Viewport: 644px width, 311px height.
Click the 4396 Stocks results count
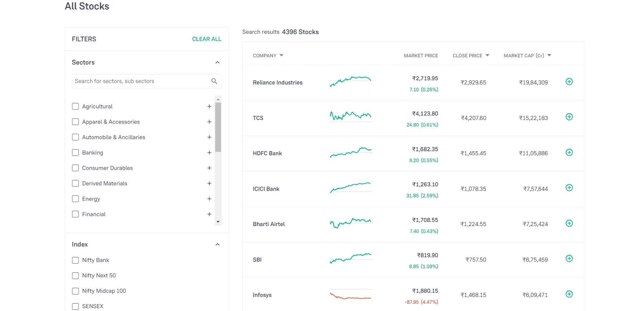[300, 32]
